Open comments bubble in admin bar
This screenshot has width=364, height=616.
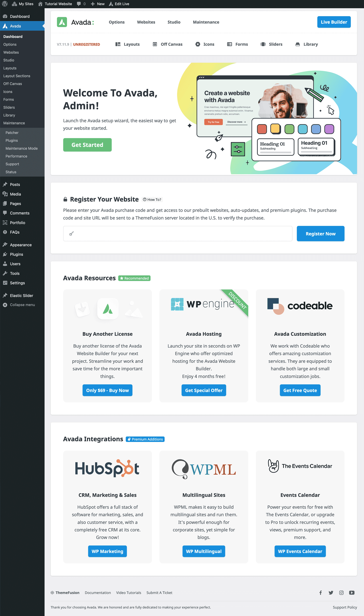coord(81,4)
